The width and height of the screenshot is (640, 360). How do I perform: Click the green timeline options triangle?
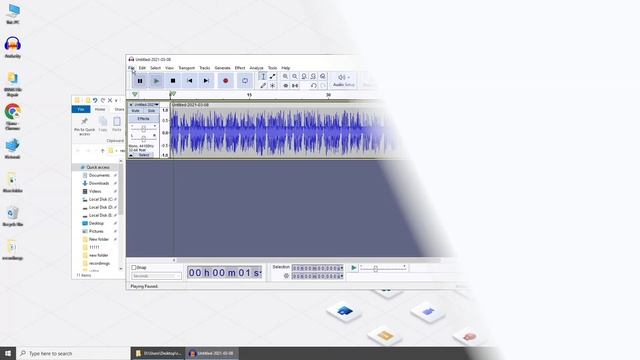coord(135,95)
